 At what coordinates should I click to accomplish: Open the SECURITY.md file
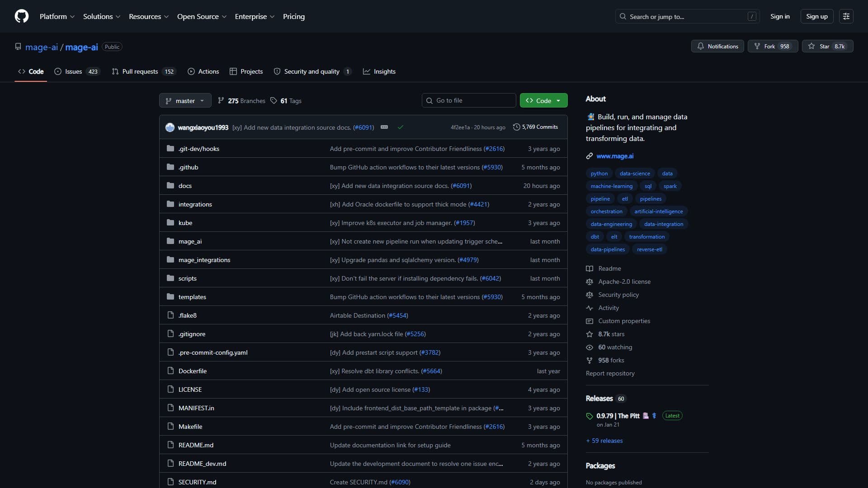tap(197, 482)
